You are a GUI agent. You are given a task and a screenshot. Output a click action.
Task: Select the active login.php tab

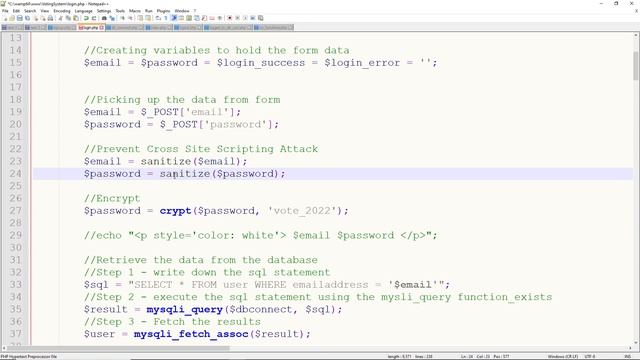click(90, 27)
